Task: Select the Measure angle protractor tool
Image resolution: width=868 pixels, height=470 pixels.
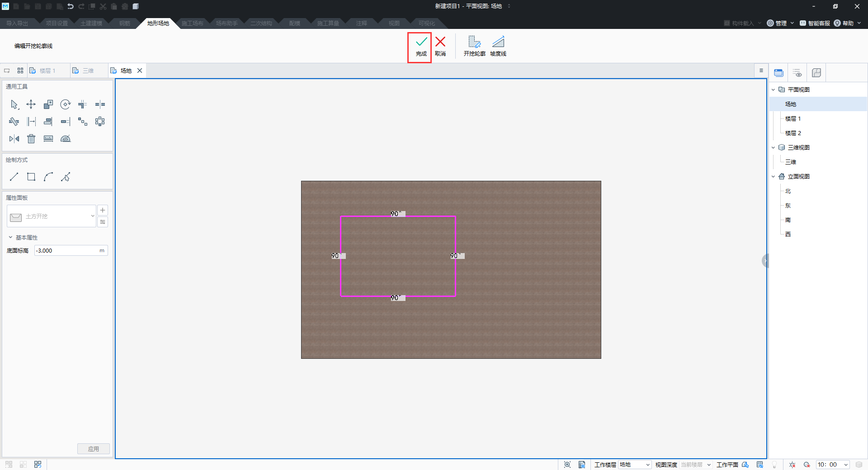Action: pos(66,139)
